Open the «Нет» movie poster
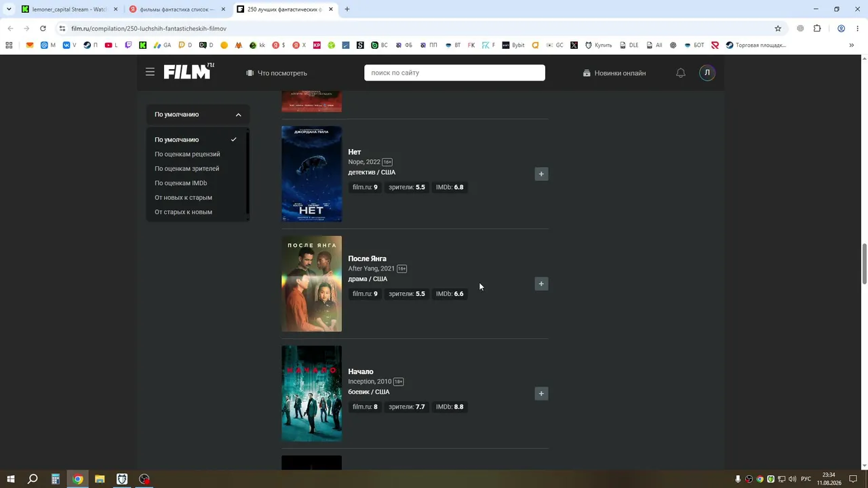Viewport: 868px width, 488px height. coord(312,174)
